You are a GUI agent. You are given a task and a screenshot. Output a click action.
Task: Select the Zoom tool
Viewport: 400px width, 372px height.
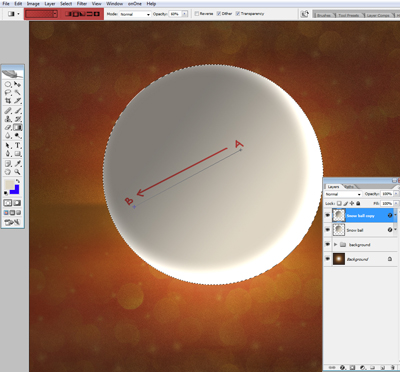[x=17, y=172]
